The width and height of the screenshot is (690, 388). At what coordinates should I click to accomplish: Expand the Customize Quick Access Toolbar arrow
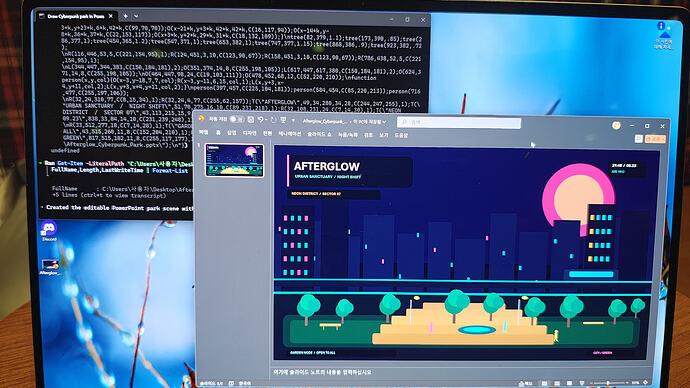point(293,121)
